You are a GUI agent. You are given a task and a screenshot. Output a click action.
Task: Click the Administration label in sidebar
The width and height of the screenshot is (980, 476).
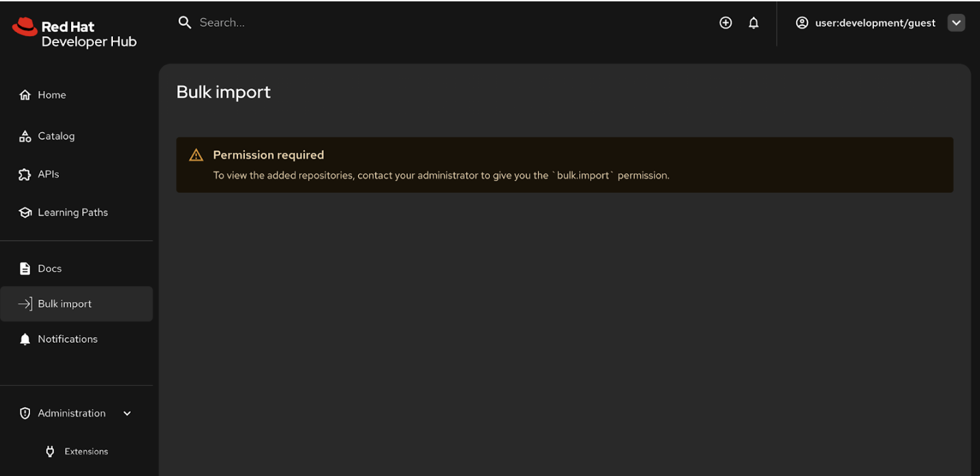tap(72, 413)
